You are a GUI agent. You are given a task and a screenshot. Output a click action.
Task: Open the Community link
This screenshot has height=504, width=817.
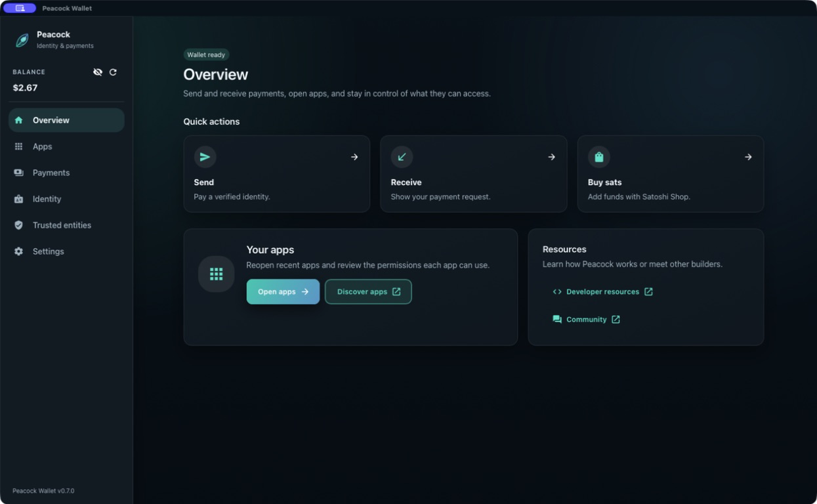click(x=586, y=320)
